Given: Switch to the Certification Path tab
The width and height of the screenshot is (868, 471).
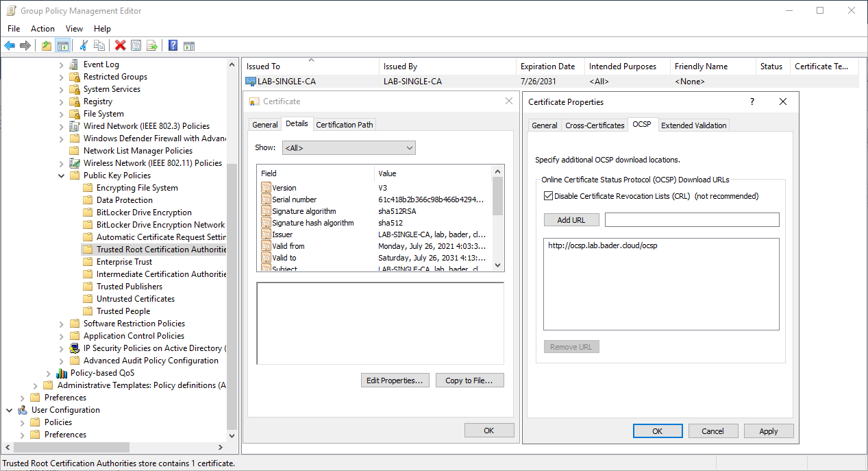Looking at the screenshot, I should point(344,124).
